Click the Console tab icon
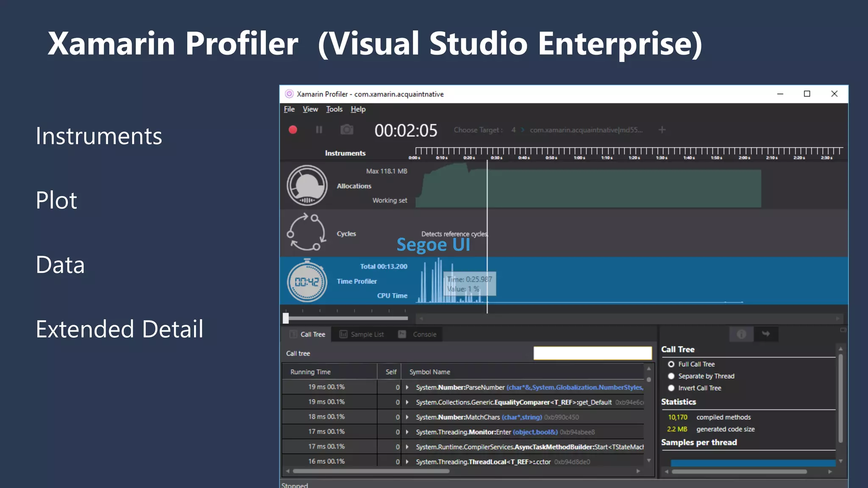 coord(402,334)
